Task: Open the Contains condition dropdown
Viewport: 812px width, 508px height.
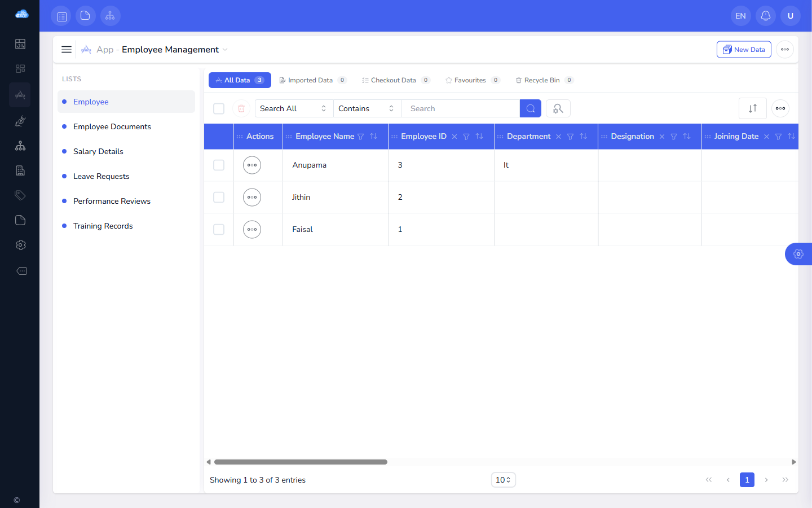Action: coord(367,108)
